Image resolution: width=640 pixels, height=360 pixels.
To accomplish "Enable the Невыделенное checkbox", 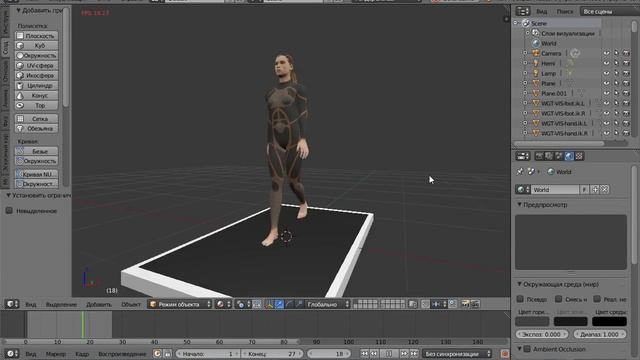I will point(9,211).
